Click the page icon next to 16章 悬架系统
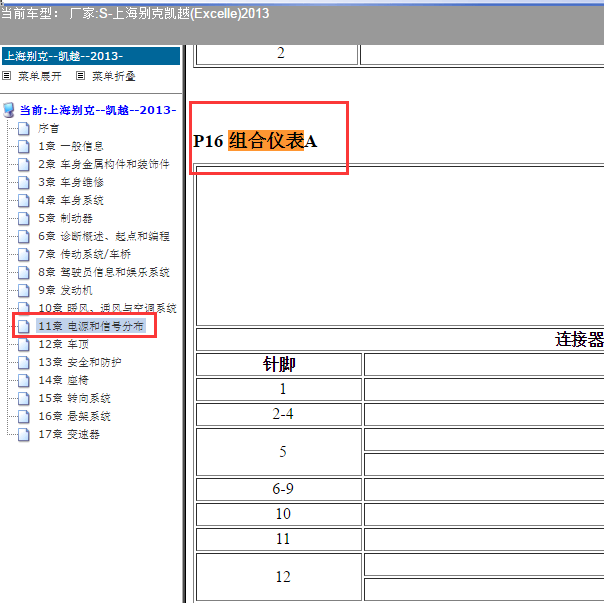The height and width of the screenshot is (603, 604). coord(23,416)
